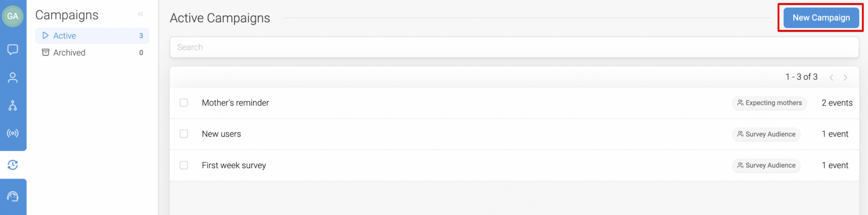Collapse the Campaigns side panel

tap(141, 15)
